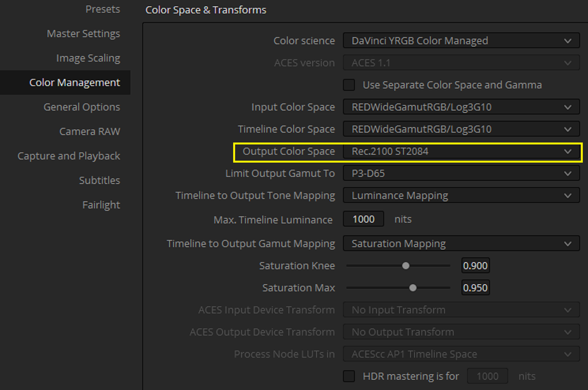Open Subtitles settings page
This screenshot has height=390, width=588.
point(100,180)
